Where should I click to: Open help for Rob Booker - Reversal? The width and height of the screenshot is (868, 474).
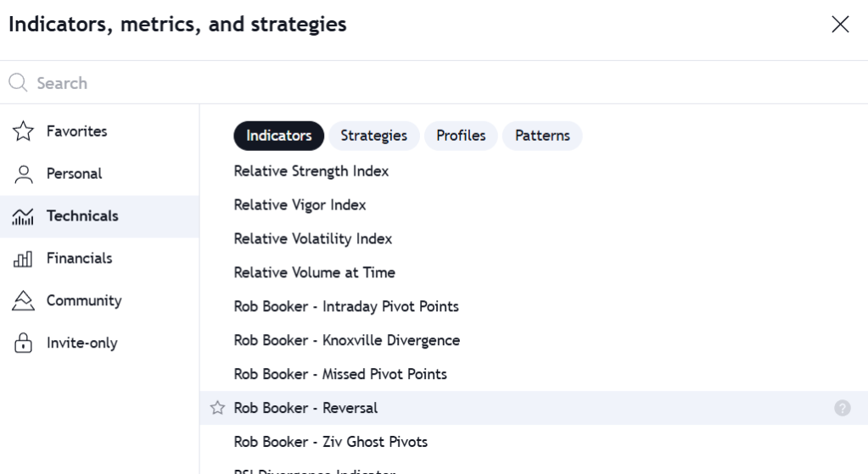pos(842,408)
